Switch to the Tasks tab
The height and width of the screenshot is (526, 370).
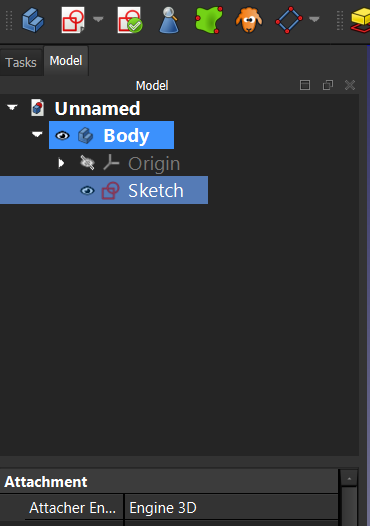click(21, 62)
